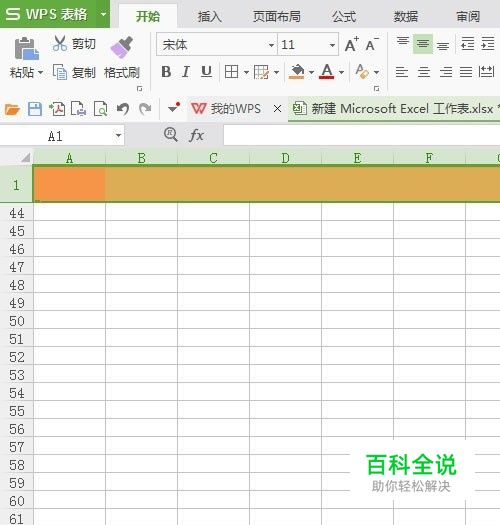Undo the last action
This screenshot has width=500, height=525.
pos(123,109)
